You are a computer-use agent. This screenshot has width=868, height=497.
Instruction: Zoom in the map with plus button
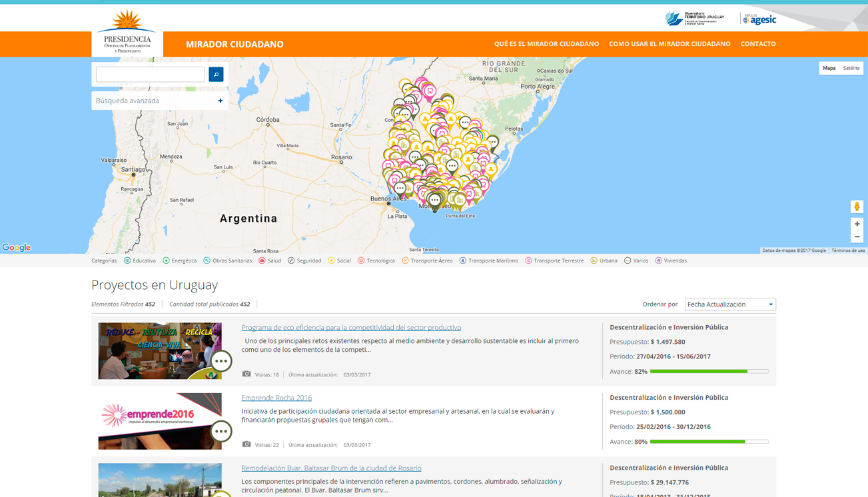click(857, 224)
